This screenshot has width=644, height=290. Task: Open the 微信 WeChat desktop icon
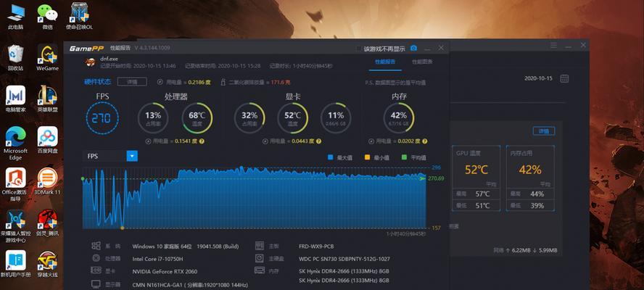click(x=48, y=17)
